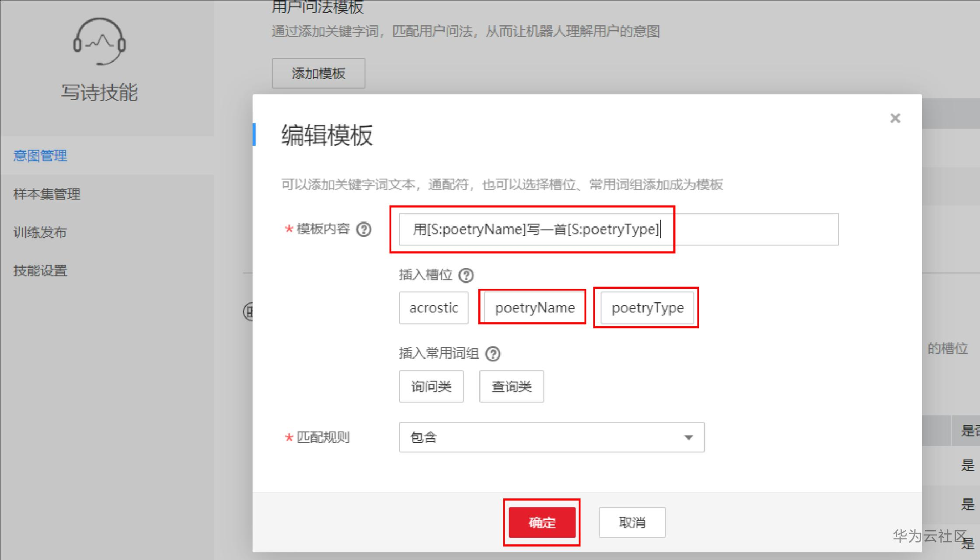The width and height of the screenshot is (980, 560).
Task: Open the 匹配规则 dropdown arrow
Action: coord(688,437)
